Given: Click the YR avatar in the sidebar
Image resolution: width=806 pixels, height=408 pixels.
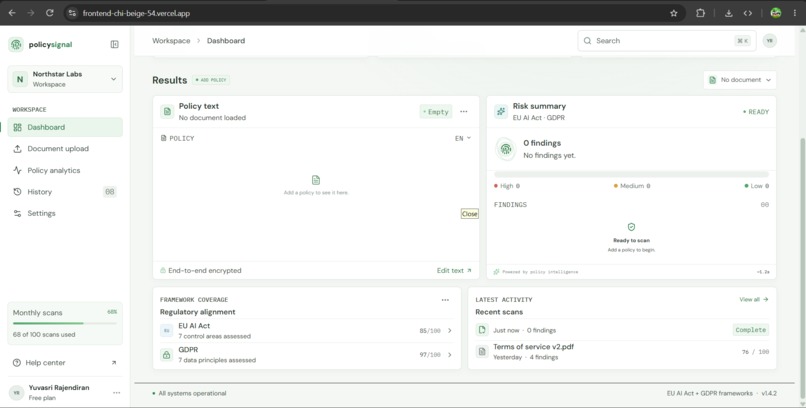Looking at the screenshot, I should (x=16, y=393).
